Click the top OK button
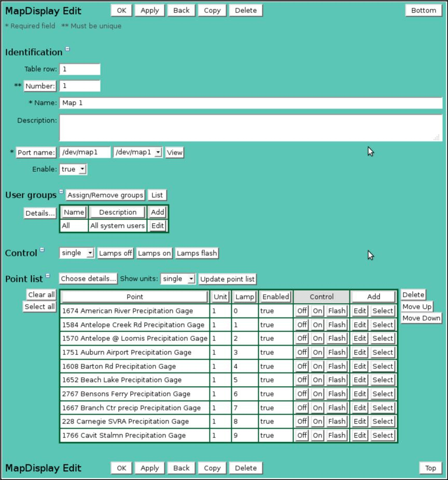Image resolution: width=448 pixels, height=480 pixels. 121,10
